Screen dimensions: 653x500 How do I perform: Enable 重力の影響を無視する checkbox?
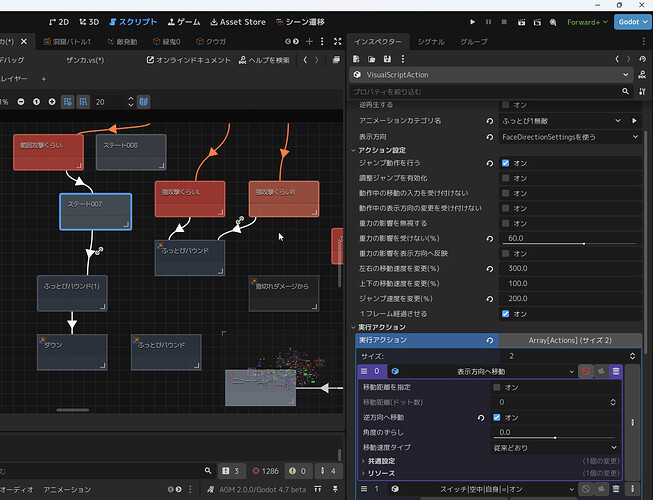coord(505,224)
